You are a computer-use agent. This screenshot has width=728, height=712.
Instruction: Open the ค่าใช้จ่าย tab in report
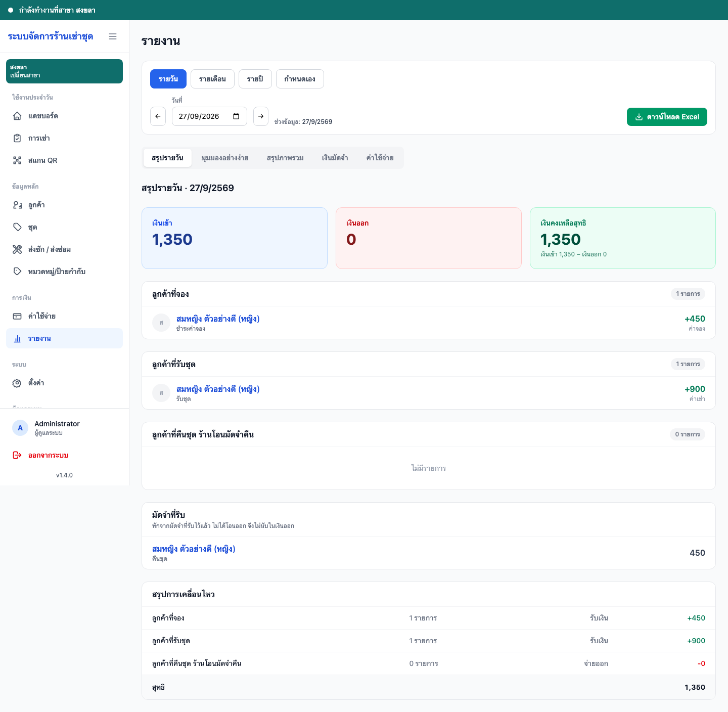[380, 158]
